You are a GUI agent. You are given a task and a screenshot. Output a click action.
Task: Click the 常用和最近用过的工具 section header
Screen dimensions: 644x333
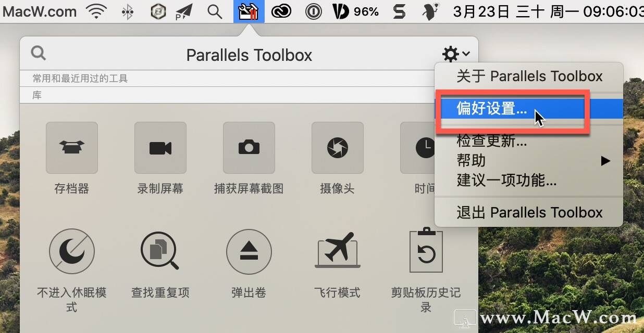point(80,79)
